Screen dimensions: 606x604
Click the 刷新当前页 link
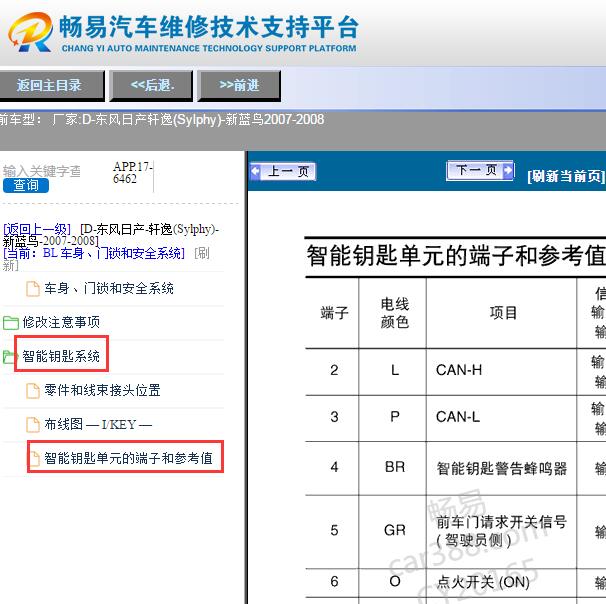[x=566, y=176]
